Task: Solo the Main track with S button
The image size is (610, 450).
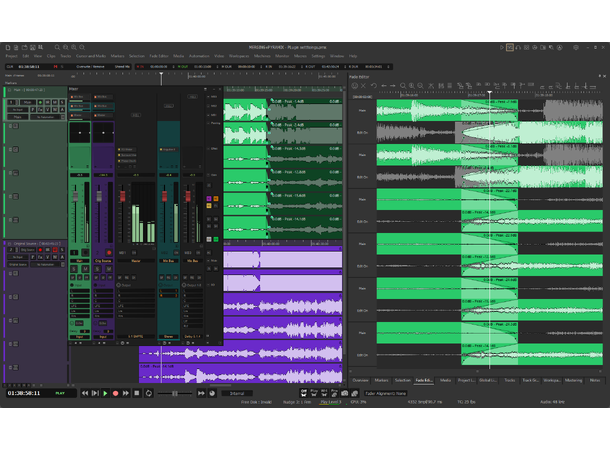Action: (62, 102)
